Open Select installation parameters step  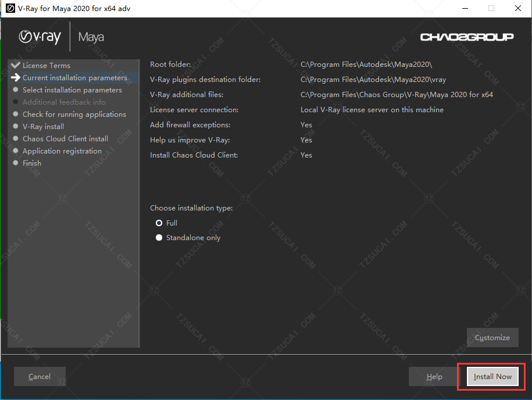[72, 90]
